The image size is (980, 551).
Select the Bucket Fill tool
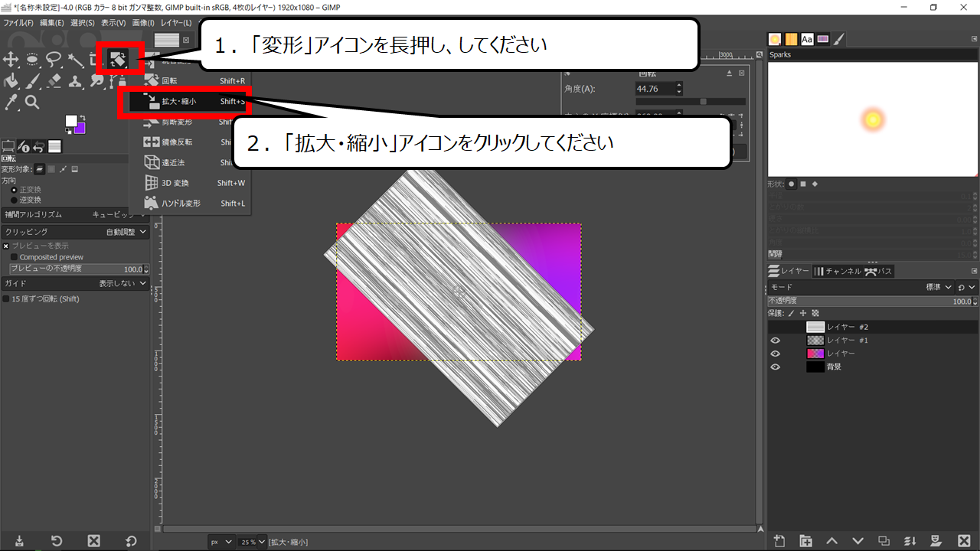[11, 80]
